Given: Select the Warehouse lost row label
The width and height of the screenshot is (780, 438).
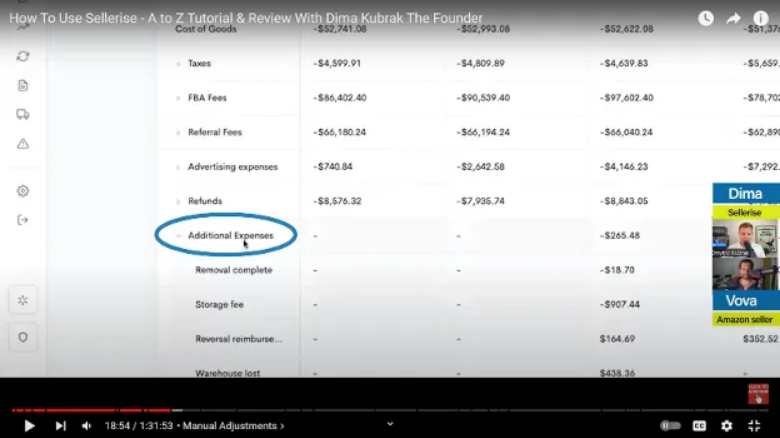Looking at the screenshot, I should (x=227, y=373).
